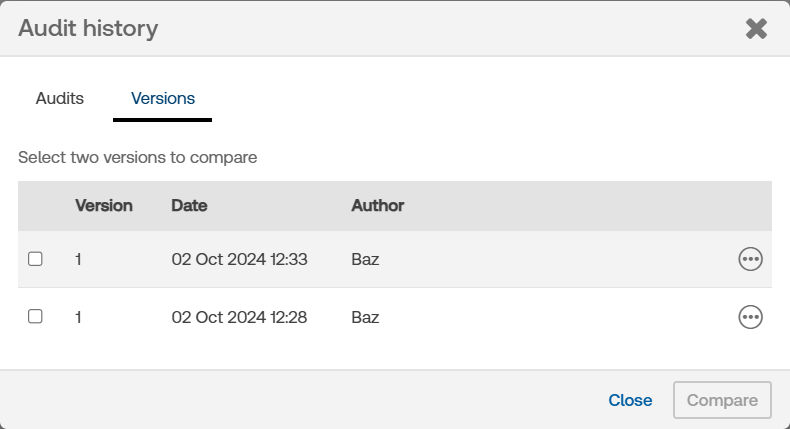Click author Baz in the 12:28 row
790x429 pixels.
pos(365,317)
